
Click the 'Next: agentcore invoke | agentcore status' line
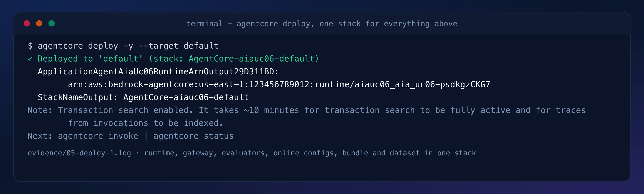pos(131,136)
